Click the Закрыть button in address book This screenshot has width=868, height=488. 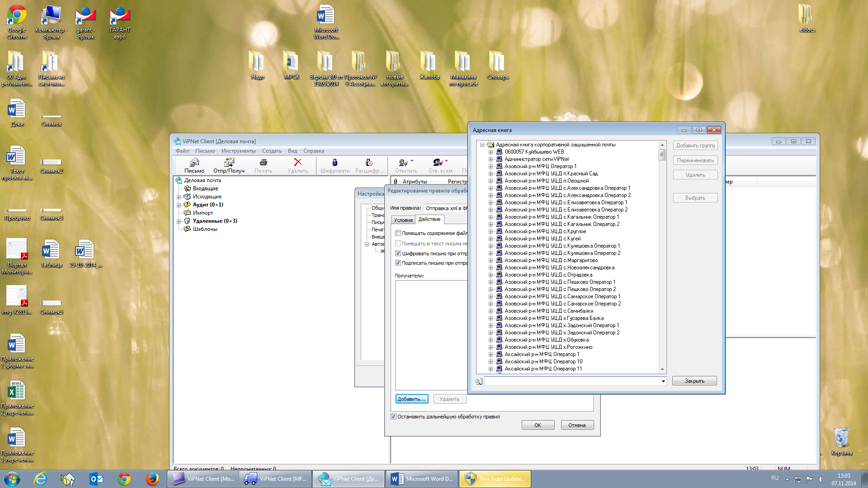694,381
